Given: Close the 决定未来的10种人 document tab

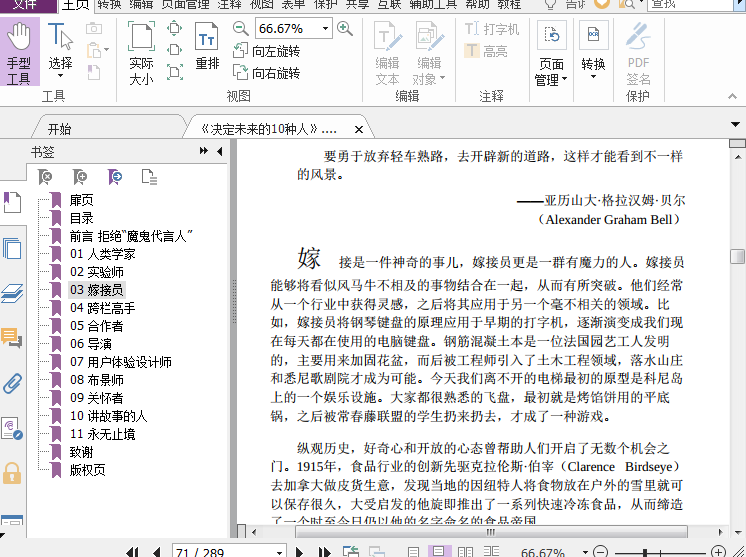Looking at the screenshot, I should click(359, 129).
